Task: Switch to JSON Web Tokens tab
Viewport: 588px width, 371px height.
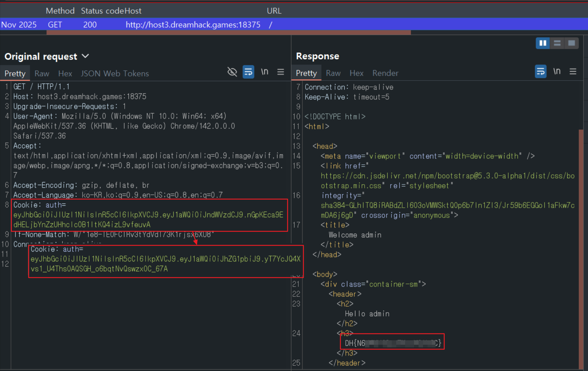Action: click(115, 73)
